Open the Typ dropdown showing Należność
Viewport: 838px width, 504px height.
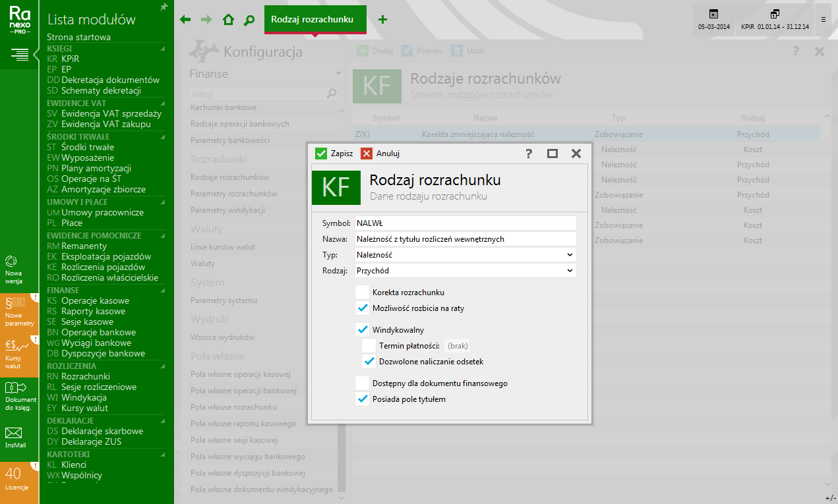(x=465, y=254)
